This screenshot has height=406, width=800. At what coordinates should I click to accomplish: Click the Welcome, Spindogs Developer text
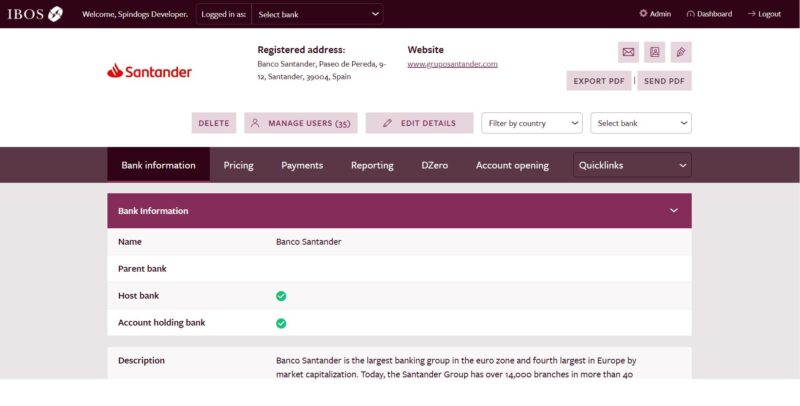pos(135,14)
